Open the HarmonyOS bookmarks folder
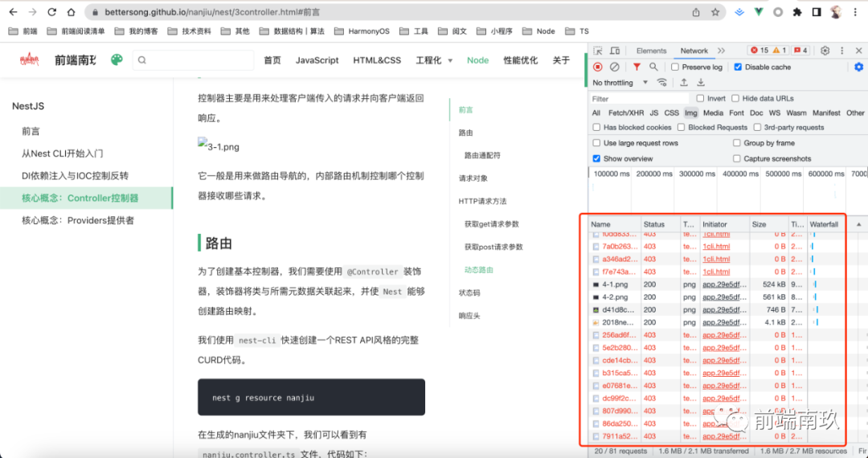Image resolution: width=868 pixels, height=458 pixels. [362, 31]
